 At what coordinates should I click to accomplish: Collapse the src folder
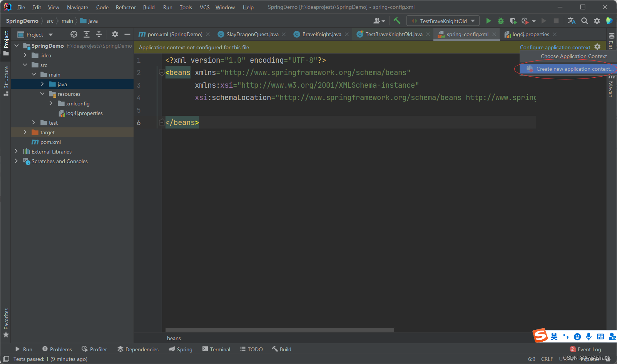[x=25, y=65]
